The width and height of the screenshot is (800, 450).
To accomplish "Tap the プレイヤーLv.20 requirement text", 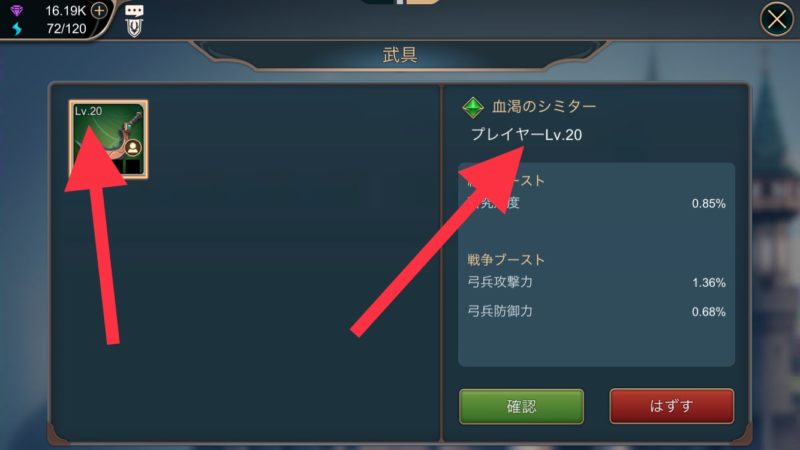I will (526, 135).
